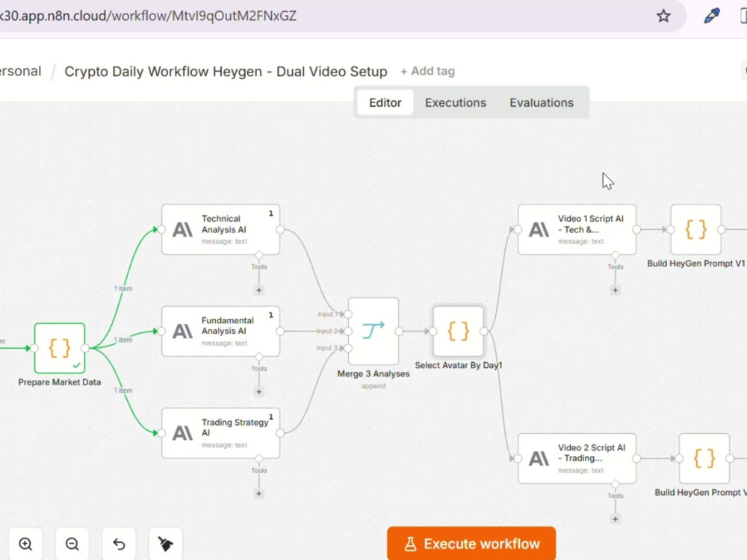Image resolution: width=747 pixels, height=560 pixels.
Task: Click Input 1 connector of Merge node
Action: [x=348, y=314]
